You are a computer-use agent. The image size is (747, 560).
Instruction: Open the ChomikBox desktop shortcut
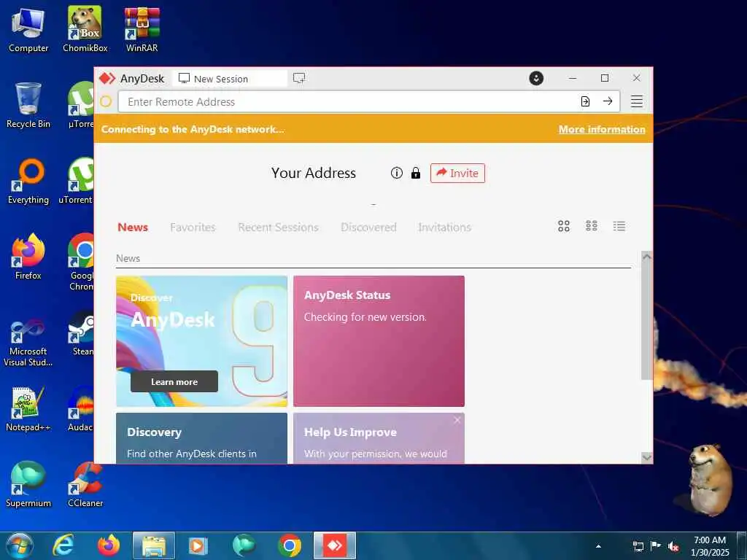click(x=85, y=30)
